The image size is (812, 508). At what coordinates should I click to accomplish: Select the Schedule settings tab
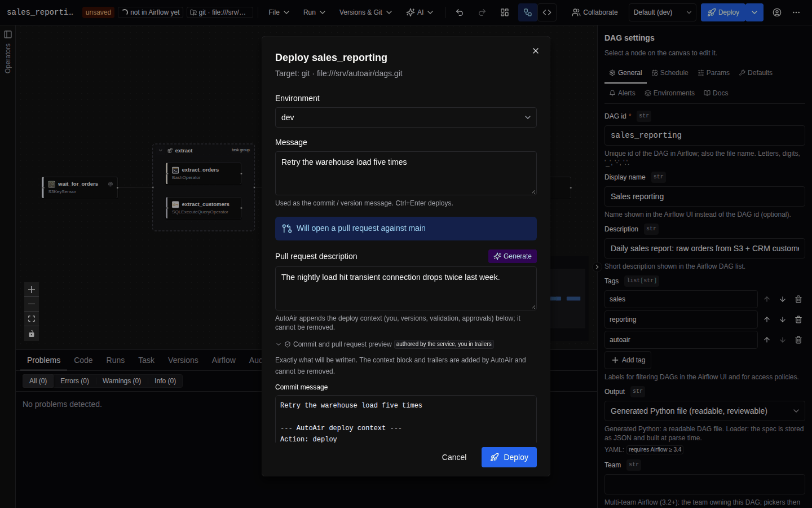tap(670, 73)
